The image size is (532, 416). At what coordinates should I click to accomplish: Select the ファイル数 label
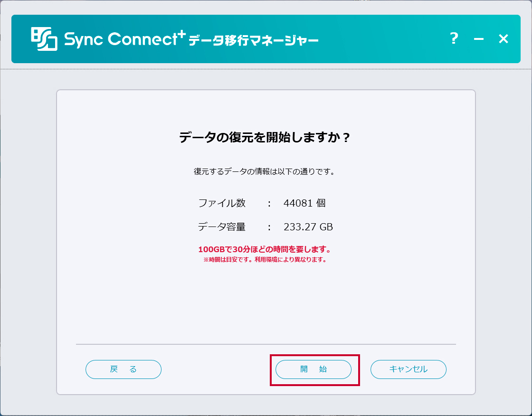222,203
